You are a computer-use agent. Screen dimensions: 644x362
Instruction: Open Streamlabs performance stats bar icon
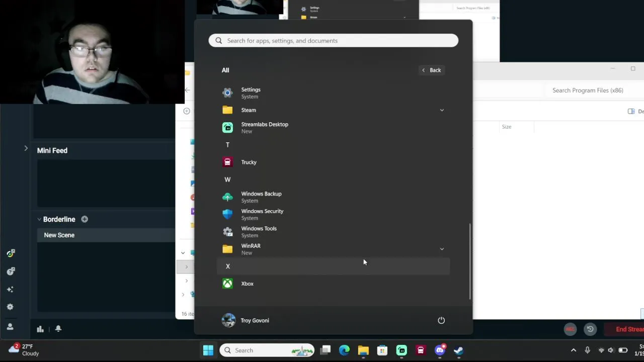point(40,329)
